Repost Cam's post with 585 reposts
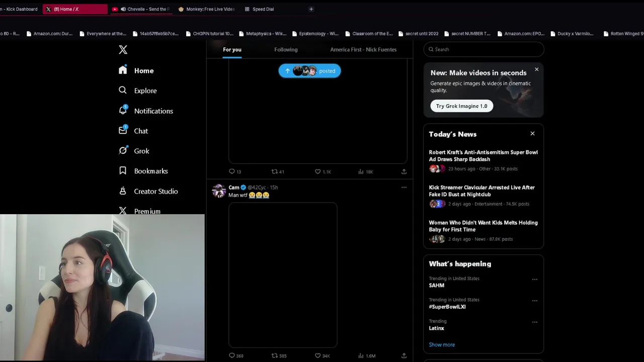The width and height of the screenshot is (644, 362). [279, 355]
